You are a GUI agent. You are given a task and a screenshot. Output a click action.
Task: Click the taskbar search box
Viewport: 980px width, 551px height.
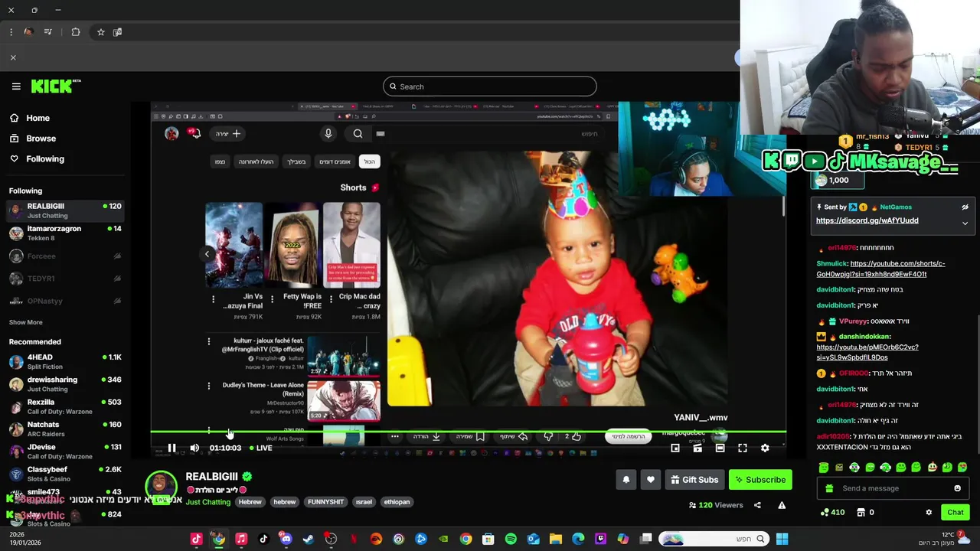[713, 539]
